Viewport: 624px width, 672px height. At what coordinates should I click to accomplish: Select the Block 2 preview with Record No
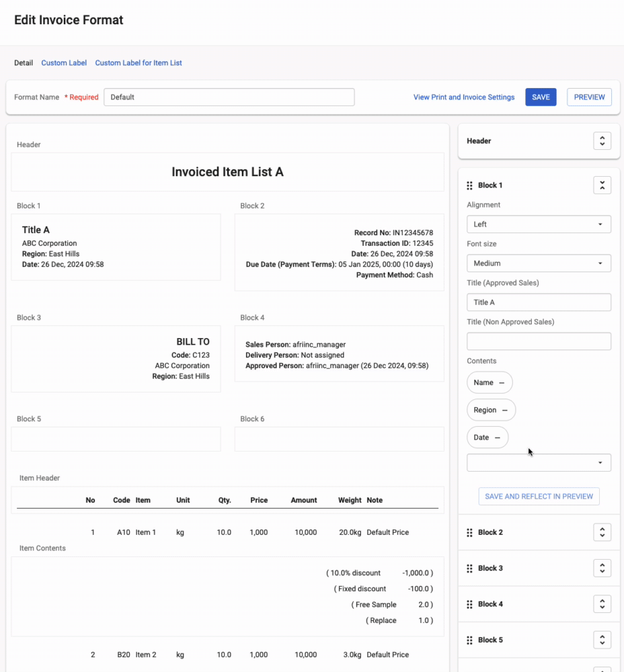pyautogui.click(x=340, y=253)
